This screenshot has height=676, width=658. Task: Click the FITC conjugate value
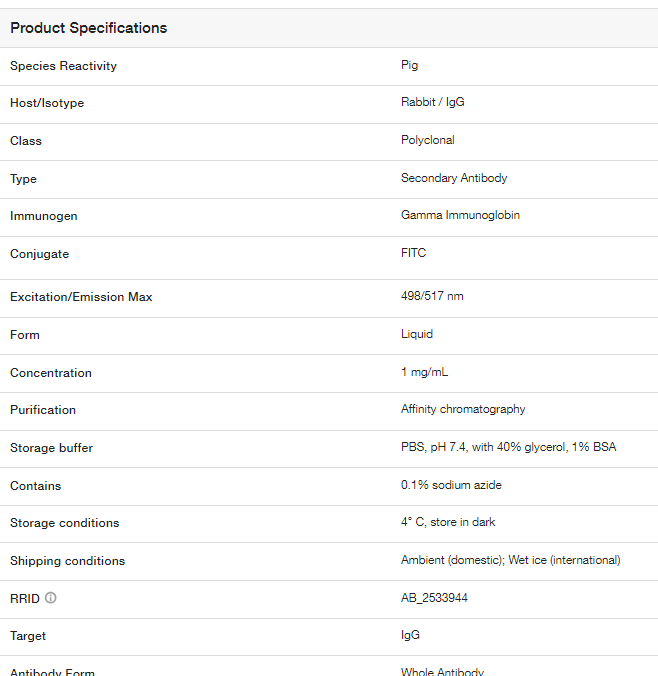pos(414,253)
